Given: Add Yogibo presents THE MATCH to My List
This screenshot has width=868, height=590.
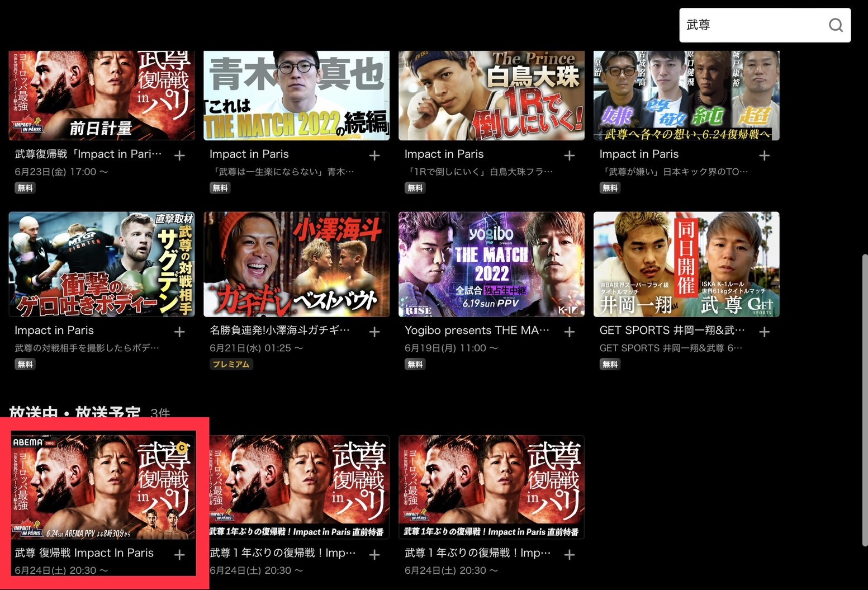Looking at the screenshot, I should (570, 332).
